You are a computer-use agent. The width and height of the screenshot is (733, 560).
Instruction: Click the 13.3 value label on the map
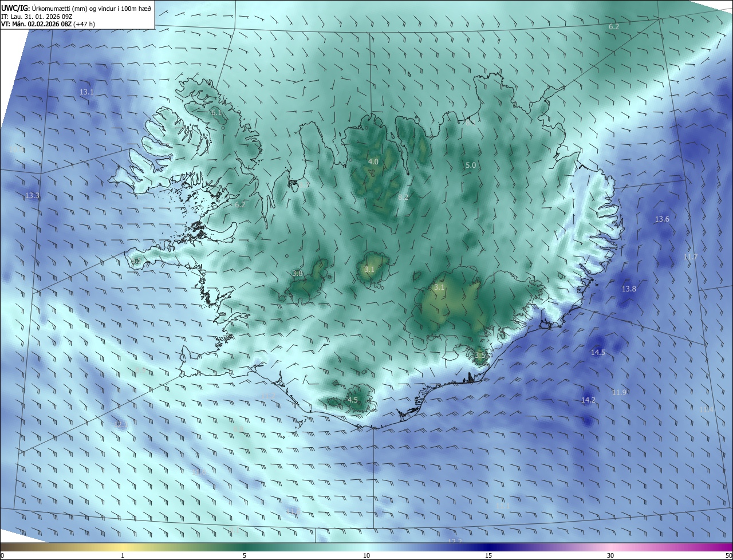(x=32, y=196)
